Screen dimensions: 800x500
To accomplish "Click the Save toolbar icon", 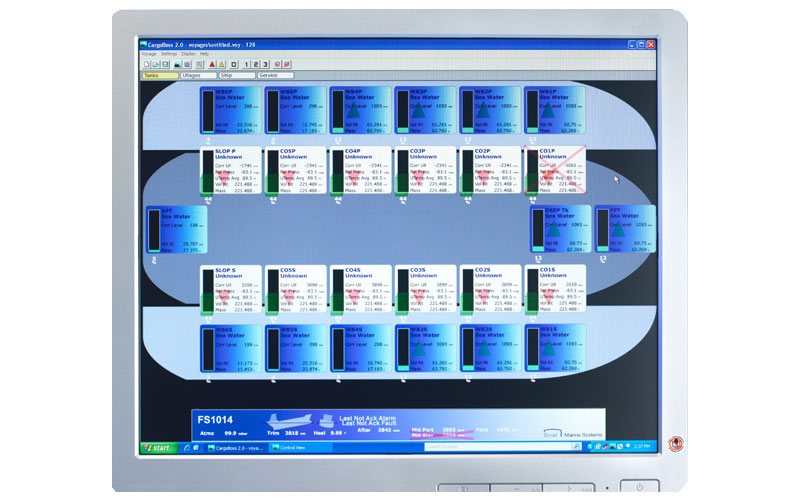I will click(x=165, y=64).
